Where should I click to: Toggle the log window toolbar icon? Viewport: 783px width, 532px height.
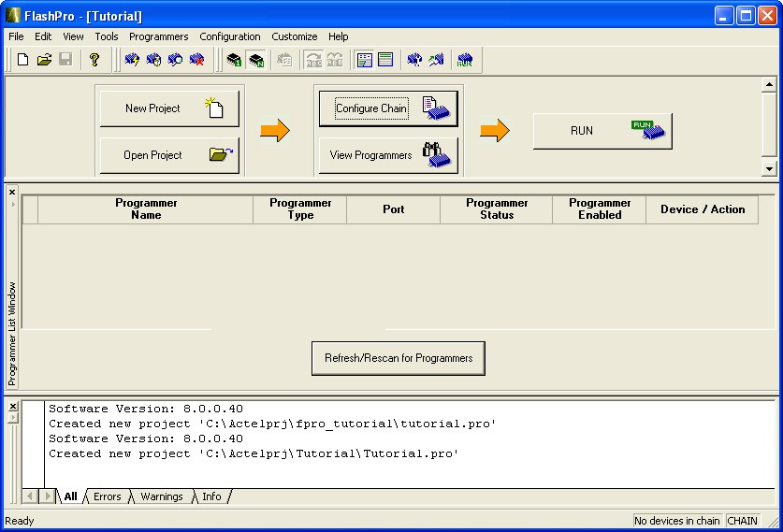pyautogui.click(x=385, y=60)
